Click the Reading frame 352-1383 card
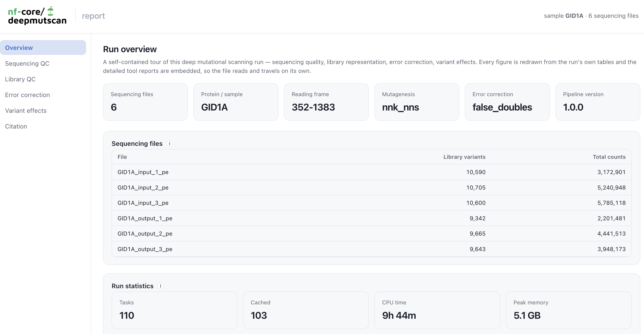The height and width of the screenshot is (334, 644). 326,102
